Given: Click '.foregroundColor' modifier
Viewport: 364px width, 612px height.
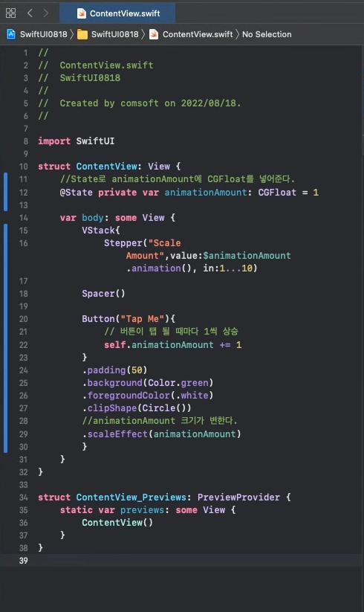Looking at the screenshot, I should [x=126, y=396].
